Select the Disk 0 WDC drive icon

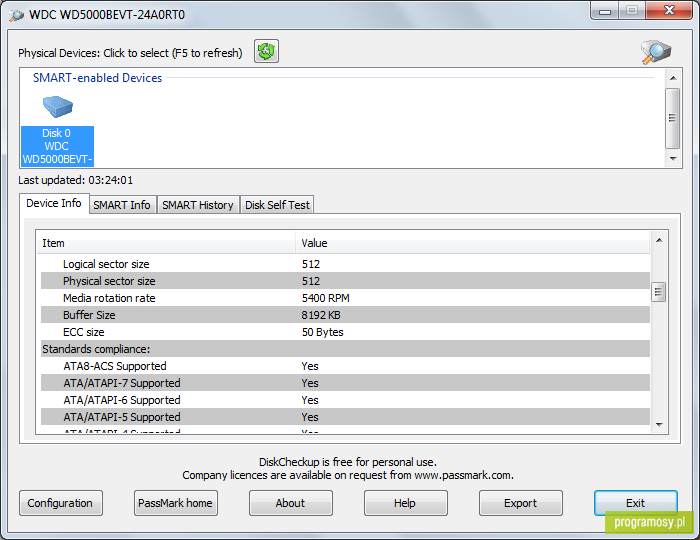[x=57, y=130]
